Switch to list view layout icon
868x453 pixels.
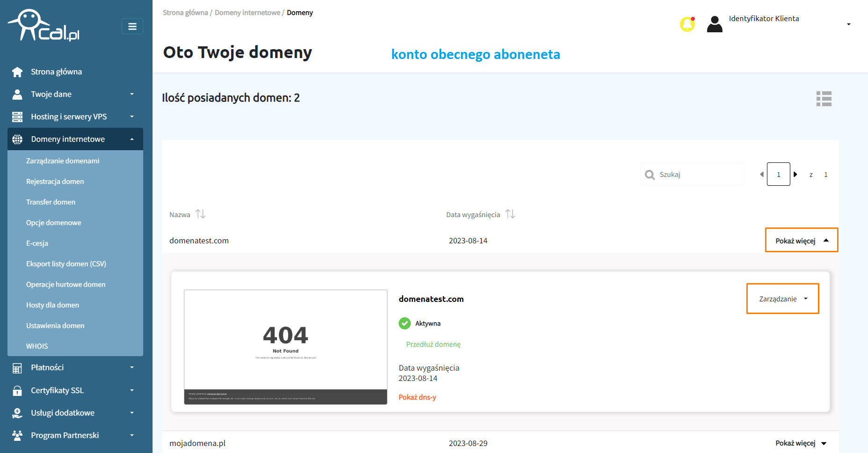[x=824, y=99]
